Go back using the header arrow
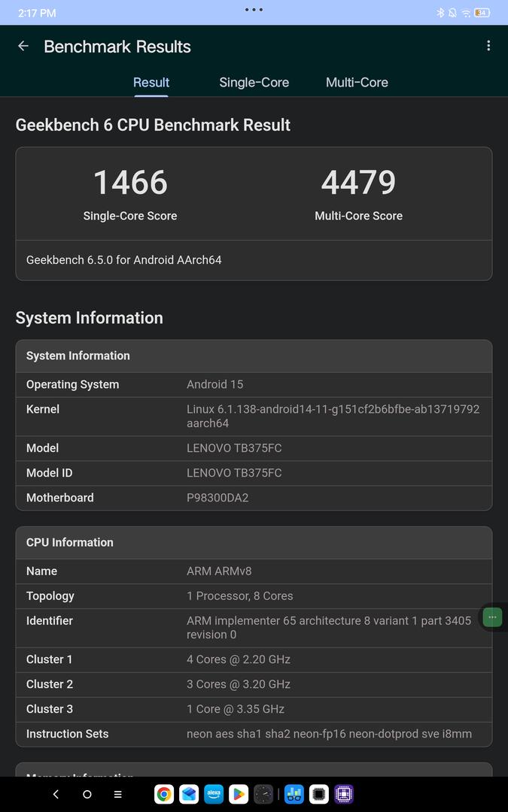Viewport: 508px width, 812px height. (x=23, y=46)
